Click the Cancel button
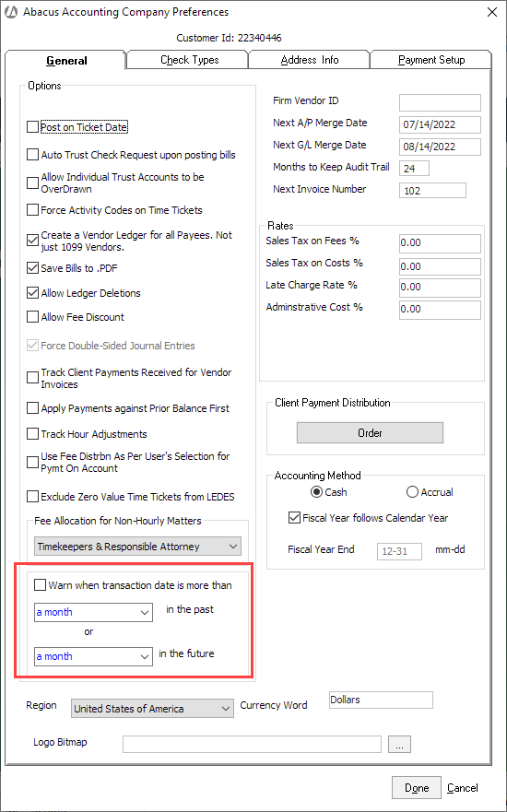This screenshot has height=812, width=507. click(463, 788)
